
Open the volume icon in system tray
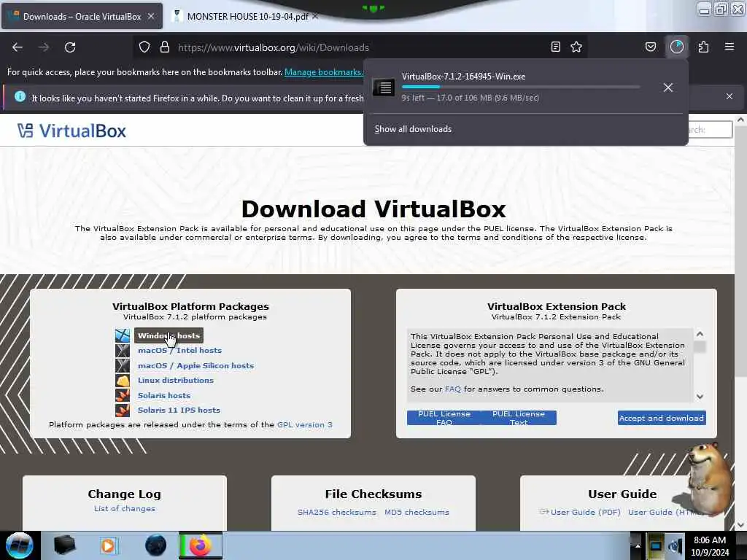point(676,546)
